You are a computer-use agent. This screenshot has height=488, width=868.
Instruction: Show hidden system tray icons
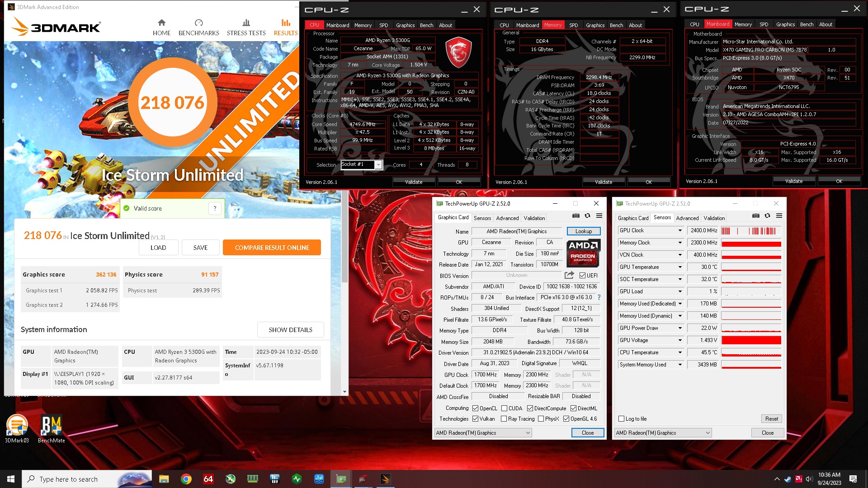[x=777, y=479]
